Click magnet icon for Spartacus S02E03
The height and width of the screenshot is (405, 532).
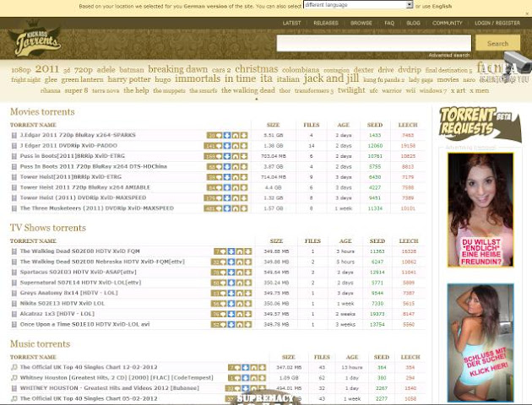tap(240, 273)
